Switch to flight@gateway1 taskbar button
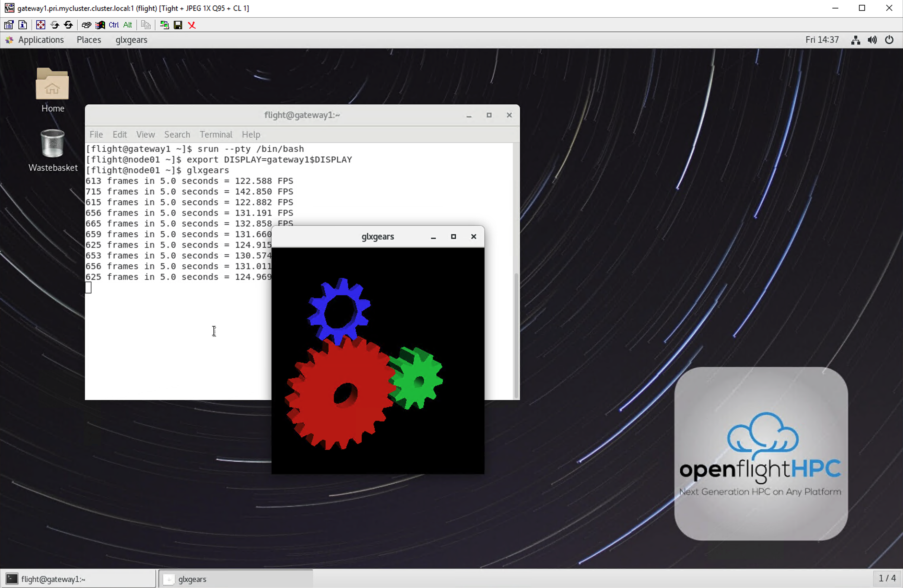The image size is (903, 588). [x=78, y=579]
